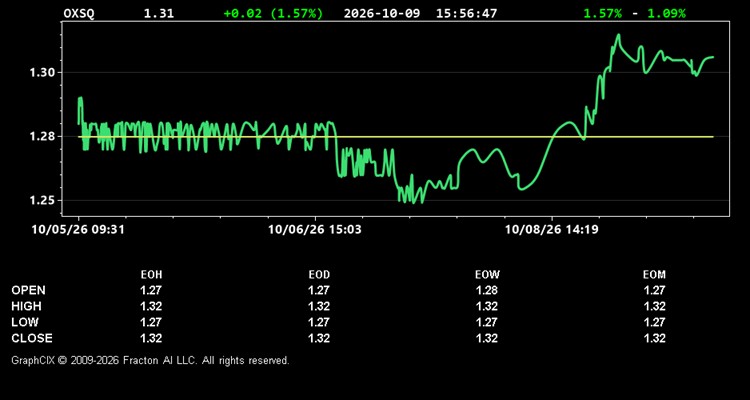Click the 1.57% - 1.09% range readout

point(634,13)
